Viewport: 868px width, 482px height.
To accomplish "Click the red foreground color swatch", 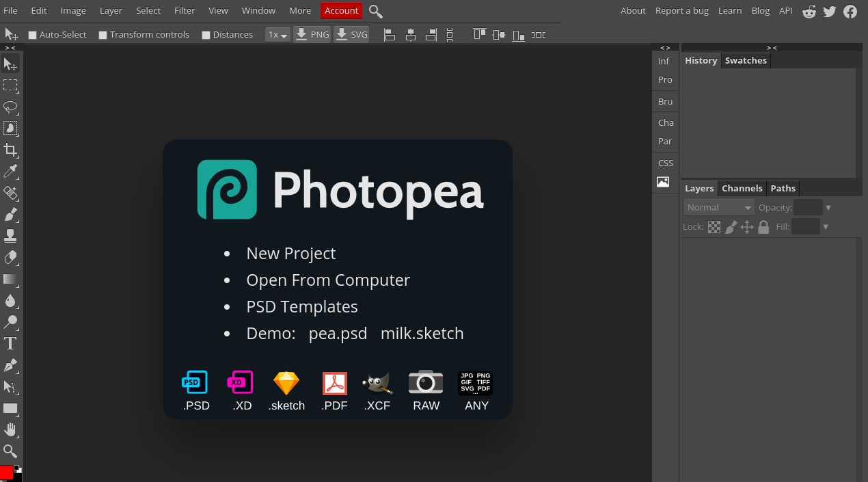I will pos(6,472).
